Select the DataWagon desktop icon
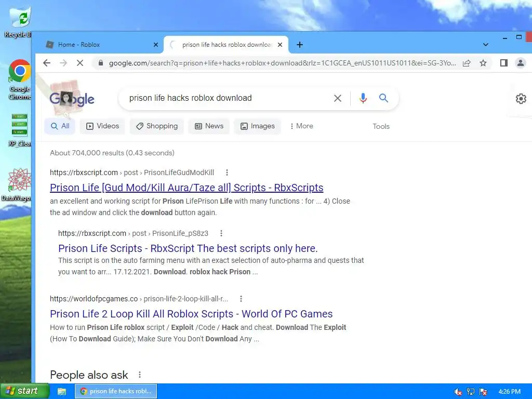 [18, 185]
